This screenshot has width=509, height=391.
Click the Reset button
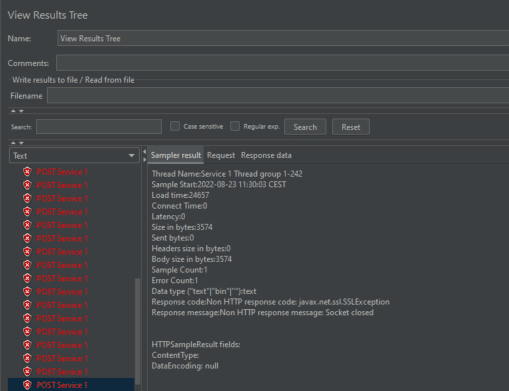[351, 127]
